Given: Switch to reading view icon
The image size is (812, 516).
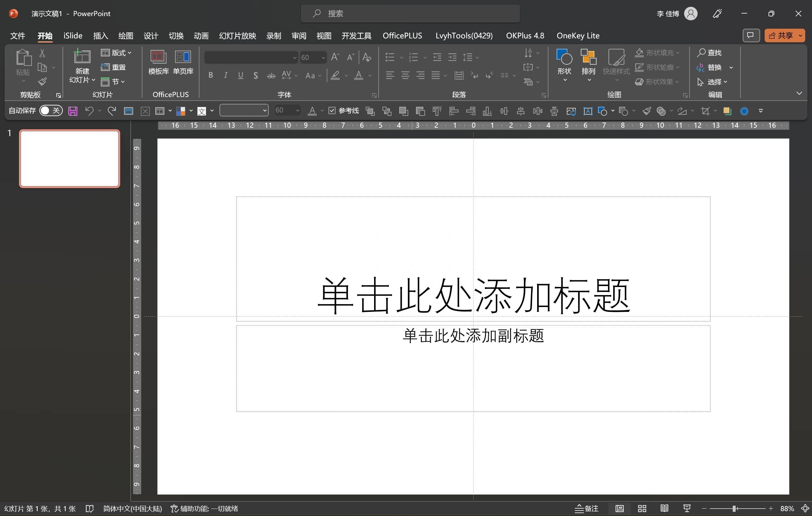Looking at the screenshot, I should 664,508.
